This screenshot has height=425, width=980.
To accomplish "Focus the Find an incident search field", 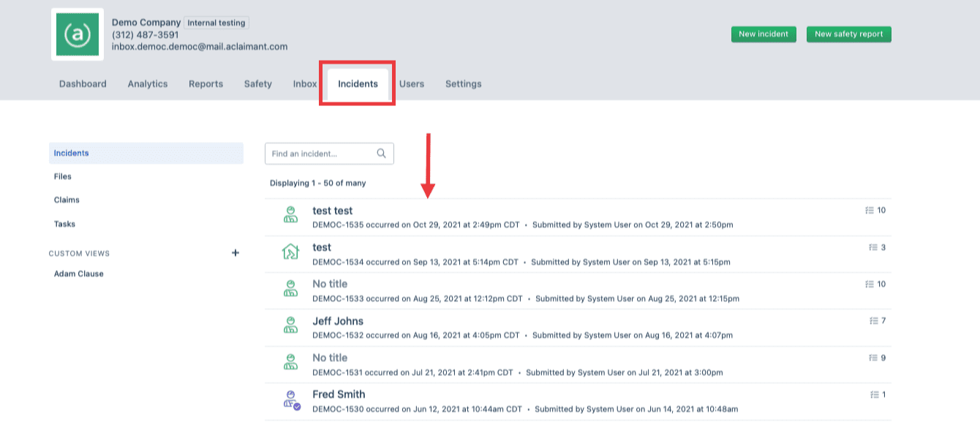I will [x=322, y=154].
